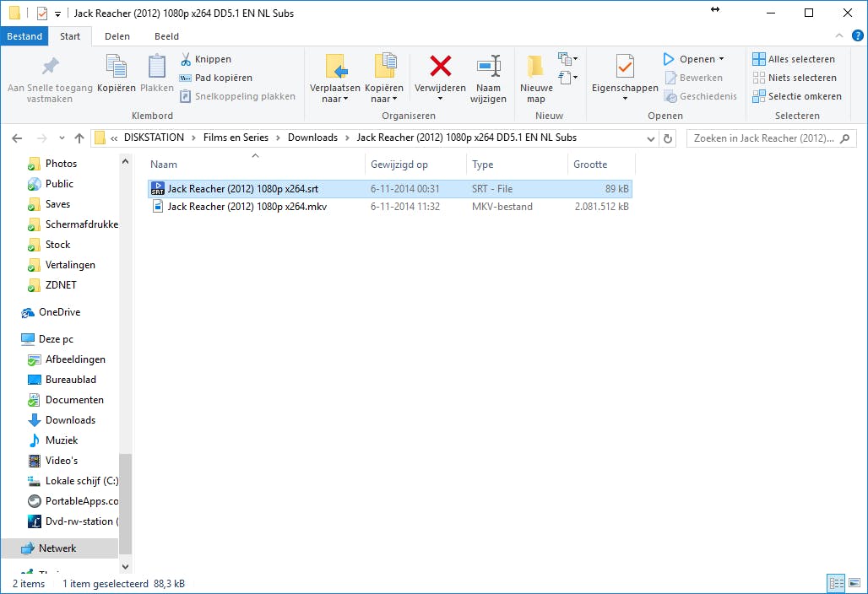Go forward with the right arrow

42,138
